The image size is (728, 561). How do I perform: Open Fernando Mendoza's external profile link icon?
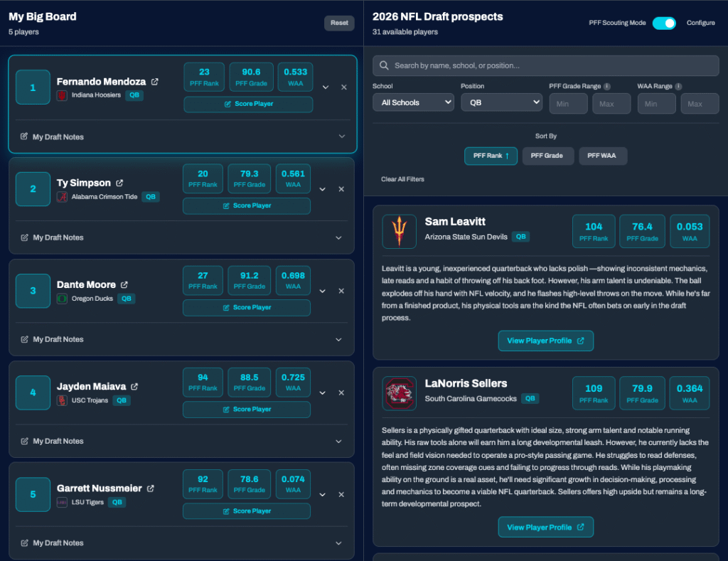[155, 82]
